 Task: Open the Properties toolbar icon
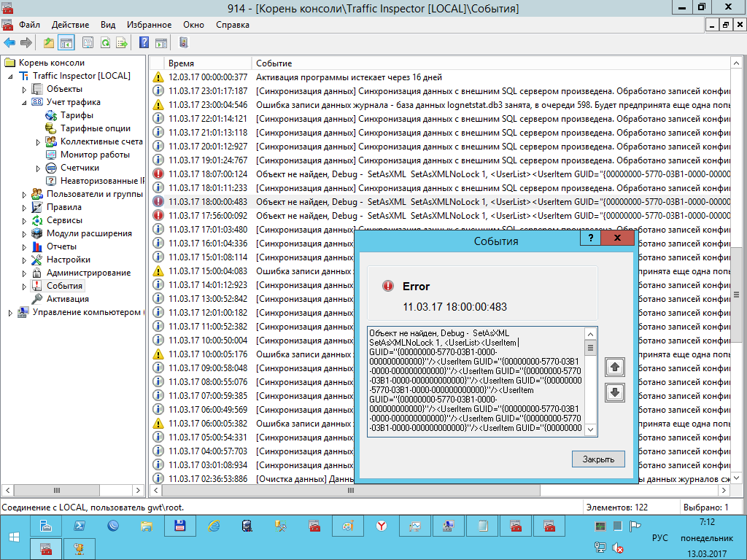(88, 43)
